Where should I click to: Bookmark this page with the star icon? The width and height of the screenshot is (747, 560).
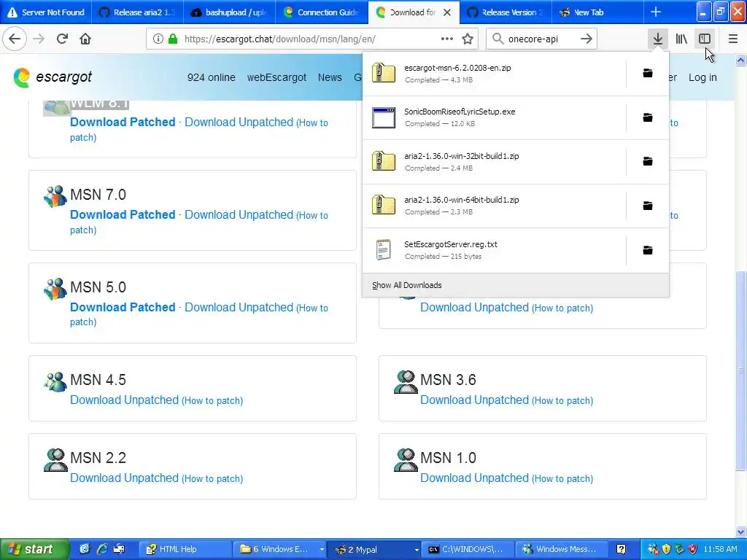pos(468,39)
